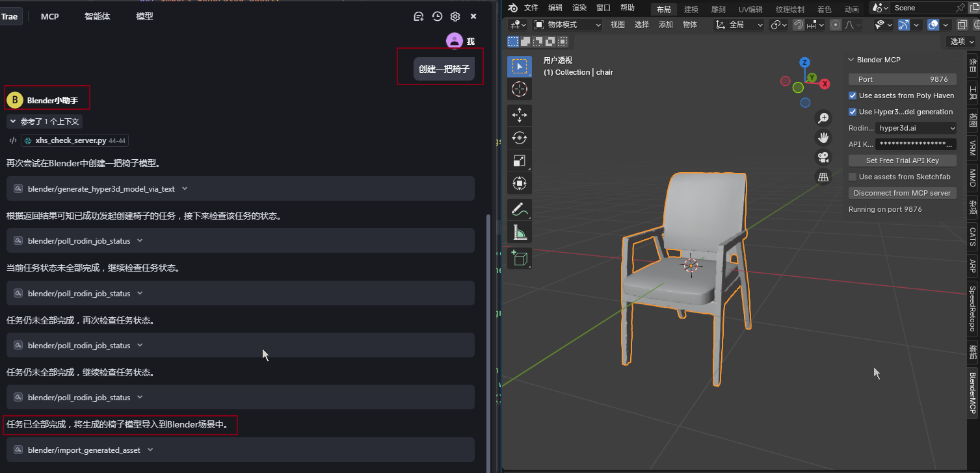
Task: Select the Measure tool
Action: 519,232
